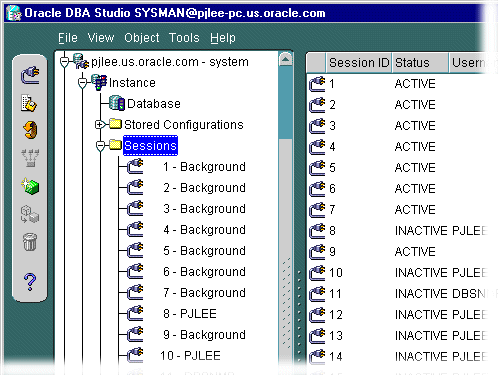Image resolution: width=498 pixels, height=375 pixels.
Task: Click tree scrollbar up arrow
Action: tap(286, 59)
